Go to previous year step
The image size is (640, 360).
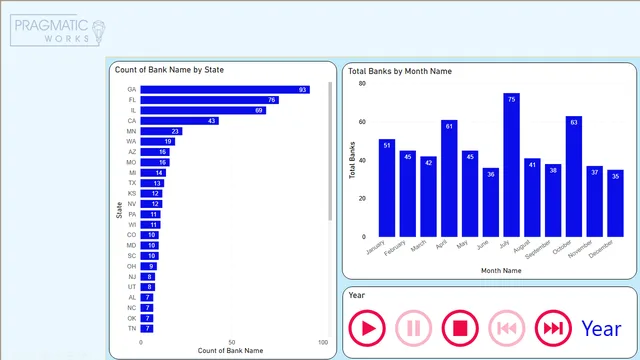point(507,328)
